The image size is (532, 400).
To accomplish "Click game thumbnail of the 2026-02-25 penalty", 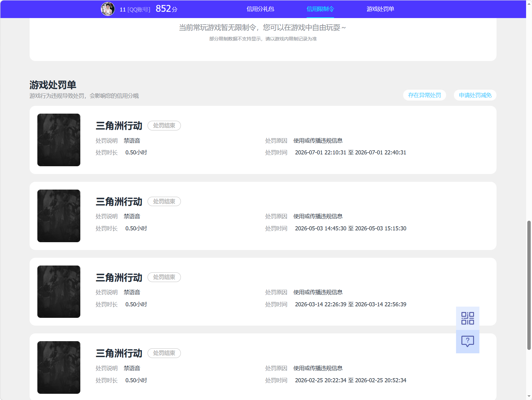I will 59,367.
